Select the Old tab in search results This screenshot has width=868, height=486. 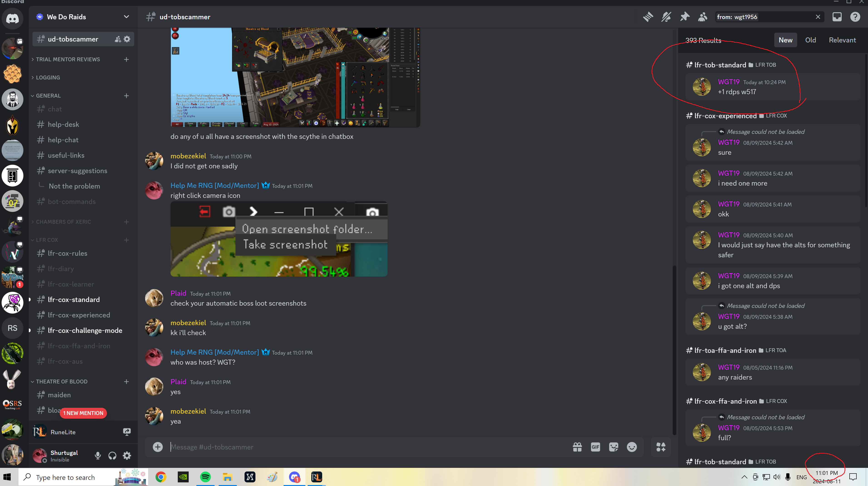[810, 40]
